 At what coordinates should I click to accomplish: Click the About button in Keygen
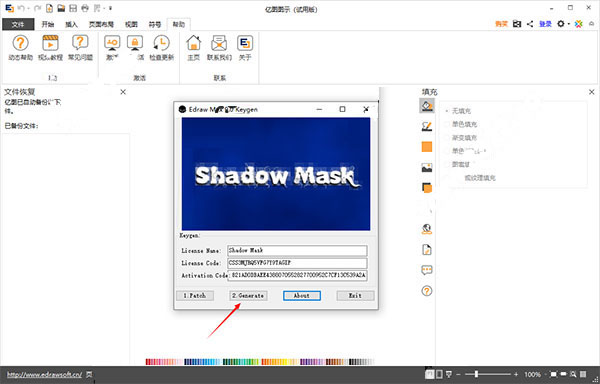point(302,296)
